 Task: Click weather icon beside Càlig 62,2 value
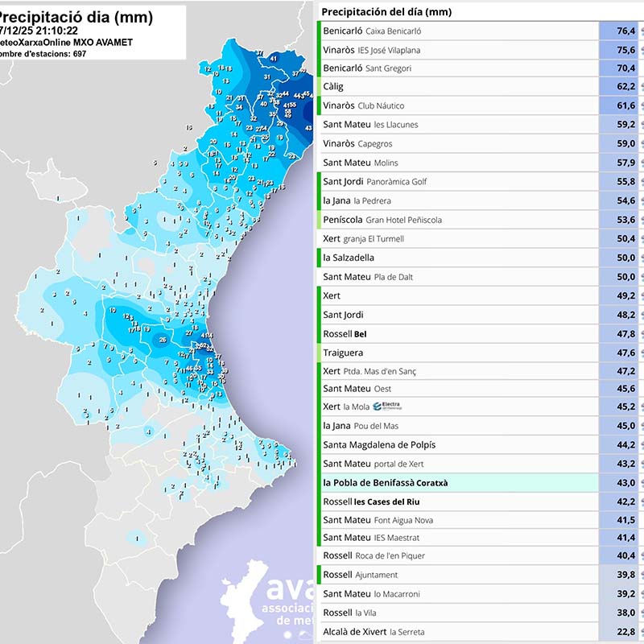pos(641,87)
